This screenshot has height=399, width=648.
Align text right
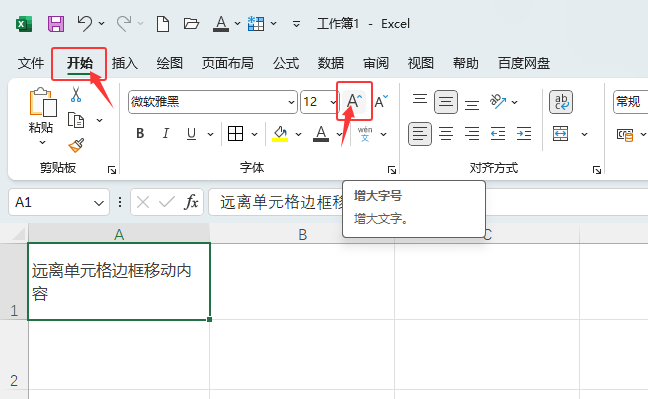click(x=472, y=134)
